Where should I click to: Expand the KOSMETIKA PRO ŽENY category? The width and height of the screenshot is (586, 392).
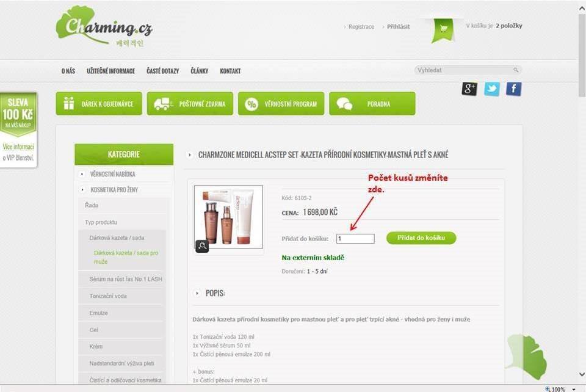tap(114, 190)
